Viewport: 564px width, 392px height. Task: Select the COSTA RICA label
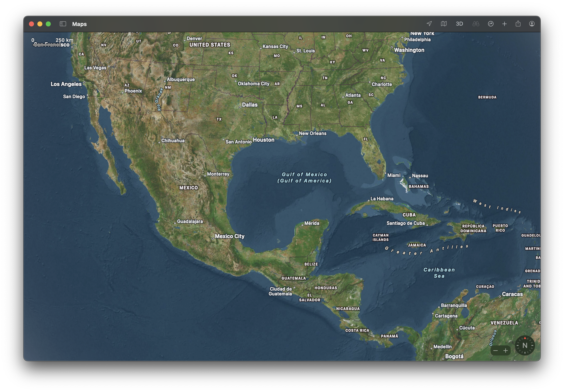(357, 331)
